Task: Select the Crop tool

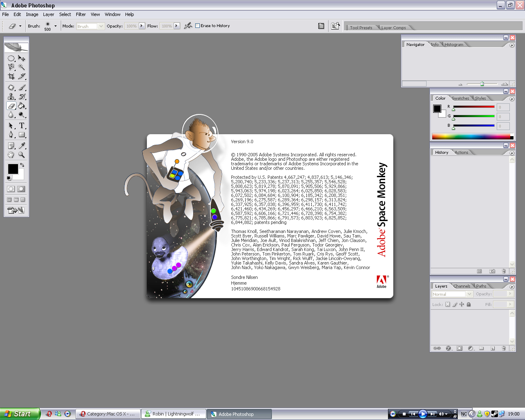Action: 11,76
